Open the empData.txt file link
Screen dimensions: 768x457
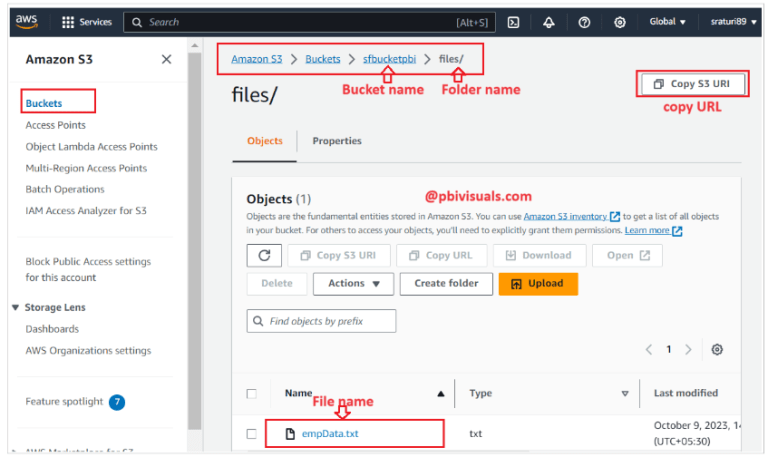[x=330, y=434]
